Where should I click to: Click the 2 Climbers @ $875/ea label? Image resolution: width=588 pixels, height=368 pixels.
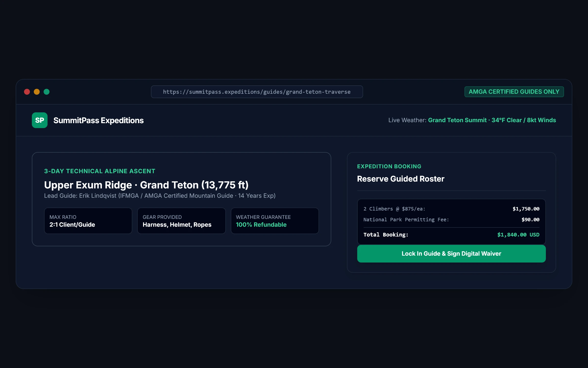[x=394, y=209]
